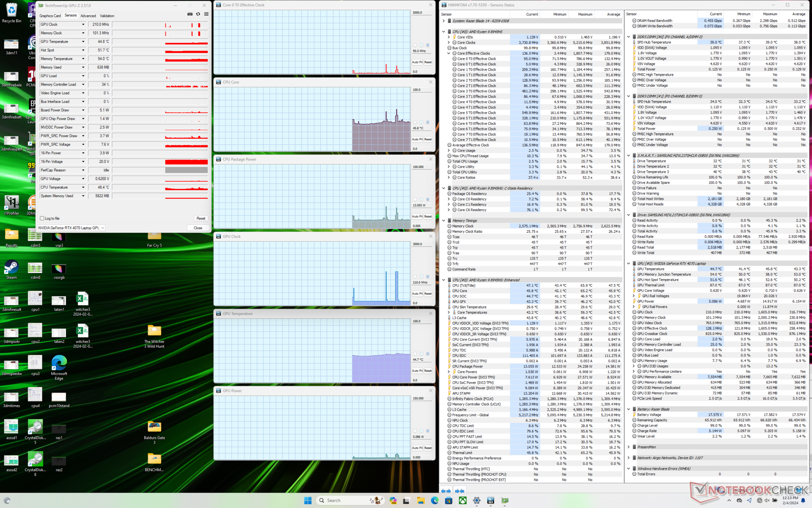
Task: Enable Log to file checkbox
Action: [42, 218]
